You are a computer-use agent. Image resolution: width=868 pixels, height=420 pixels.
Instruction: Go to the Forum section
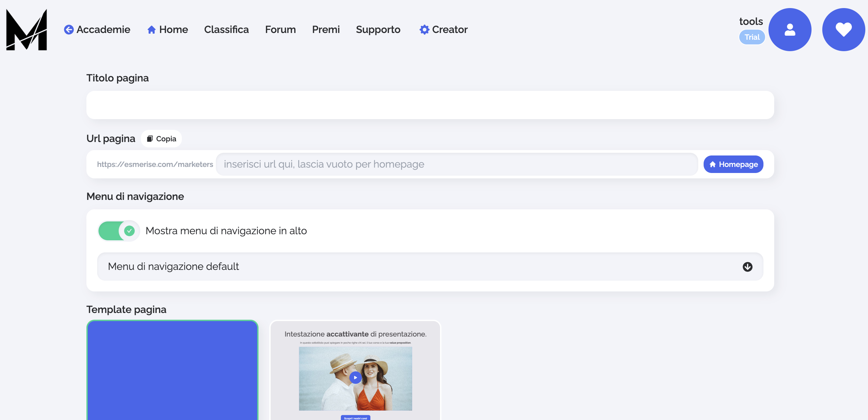tap(280, 30)
